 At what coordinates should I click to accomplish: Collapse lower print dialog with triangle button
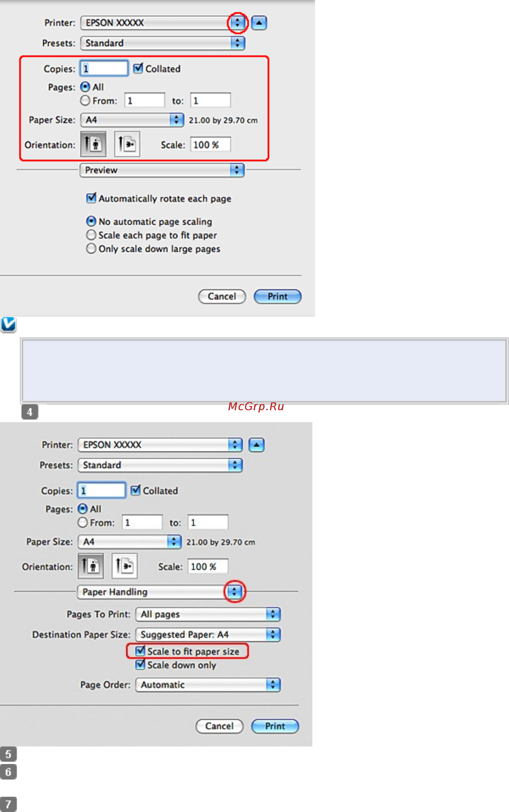(x=257, y=445)
